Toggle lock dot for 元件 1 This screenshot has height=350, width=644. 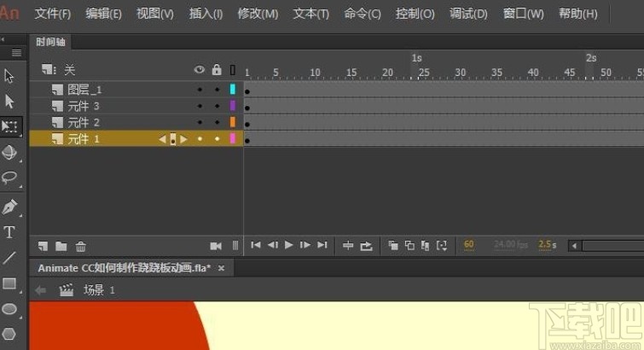coord(217,139)
